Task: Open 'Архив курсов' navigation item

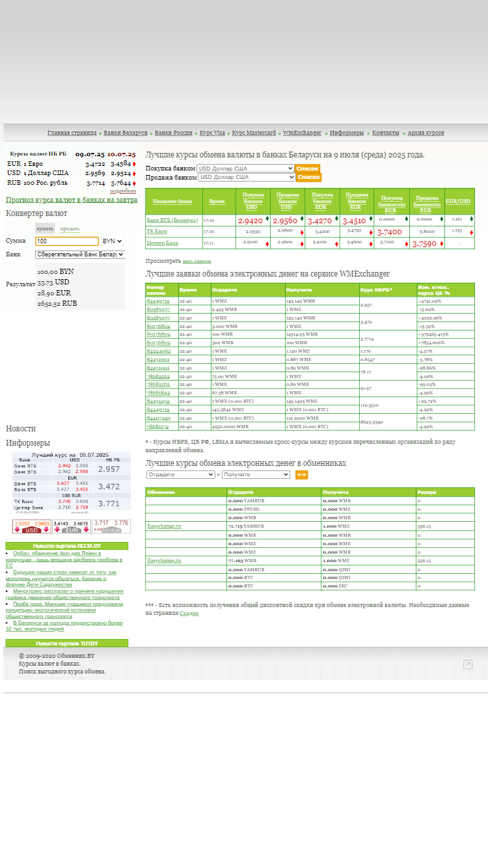Action: [x=426, y=133]
